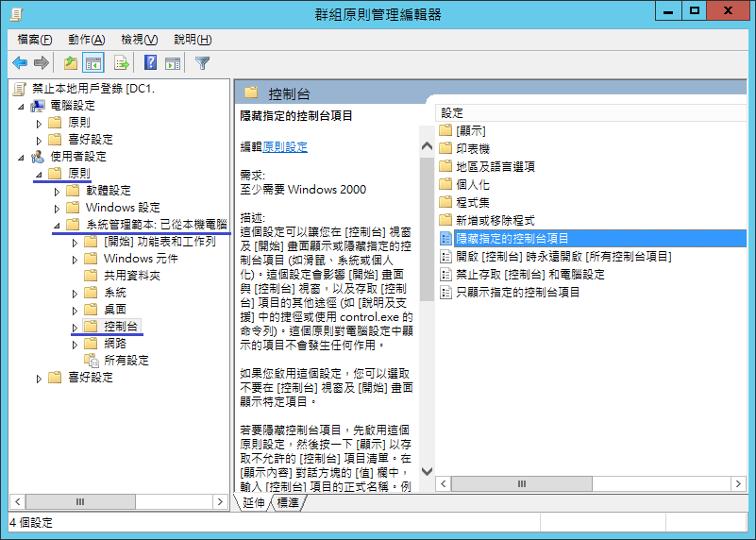Click the 原則設定 edit link
This screenshot has height=540, width=756.
[x=285, y=146]
